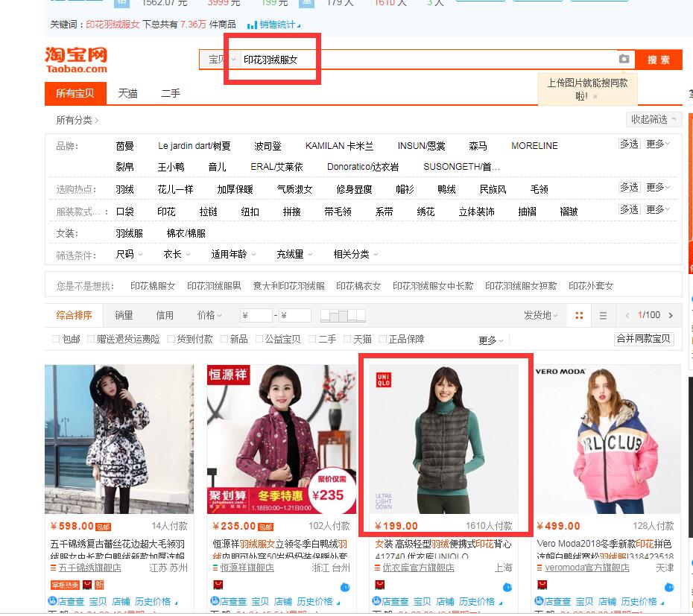The height and width of the screenshot is (616, 693).
Task: Click the 合并同款宝贝 button
Action: pyautogui.click(x=643, y=339)
